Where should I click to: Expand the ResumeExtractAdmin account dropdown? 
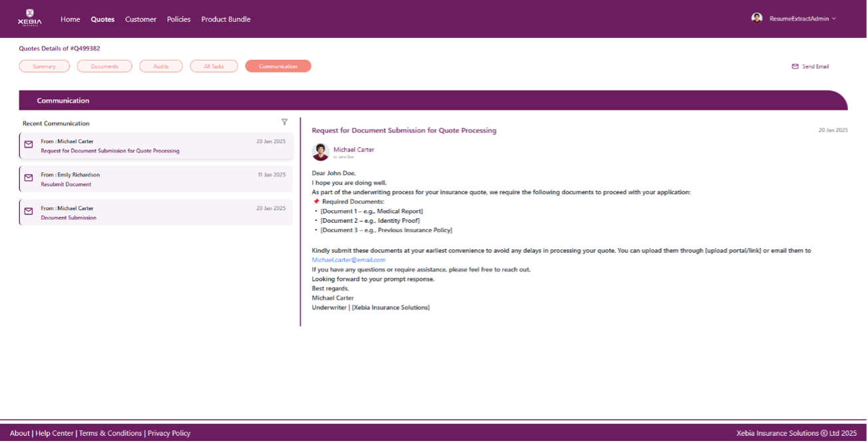[833, 19]
